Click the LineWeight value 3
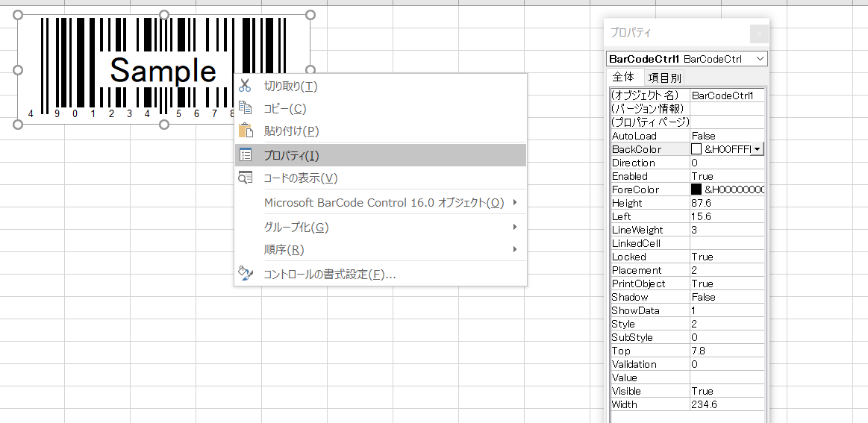The width and height of the screenshot is (868, 423). click(727, 230)
